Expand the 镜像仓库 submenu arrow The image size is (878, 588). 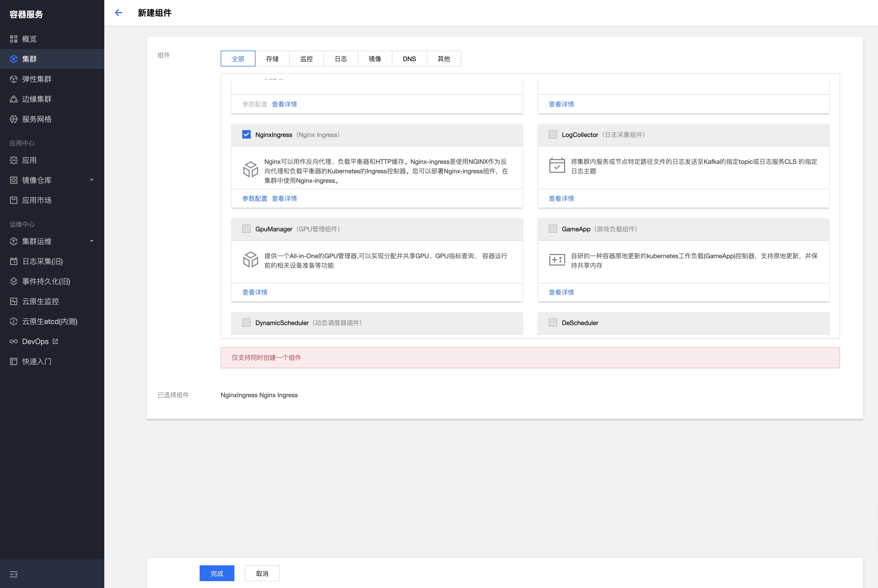(x=91, y=180)
